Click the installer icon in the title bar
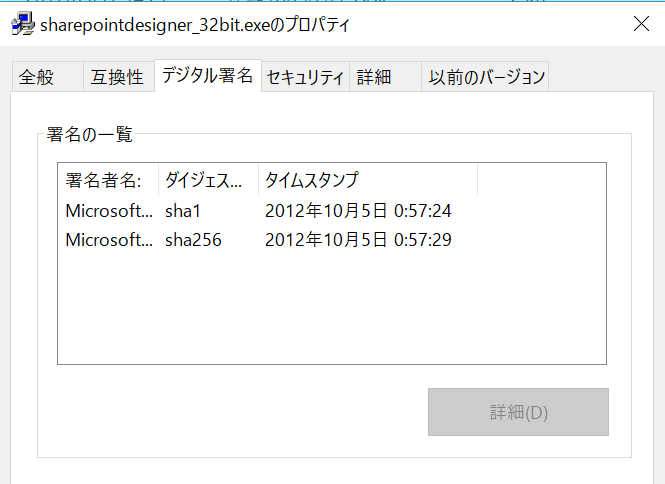Image resolution: width=665 pixels, height=484 pixels. pos(23,24)
